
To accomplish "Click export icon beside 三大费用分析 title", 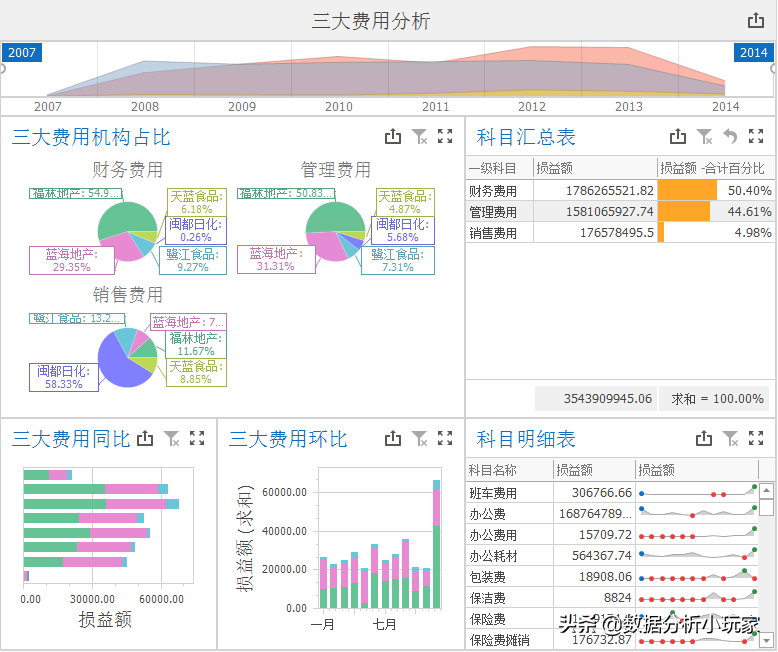I will click(x=756, y=21).
